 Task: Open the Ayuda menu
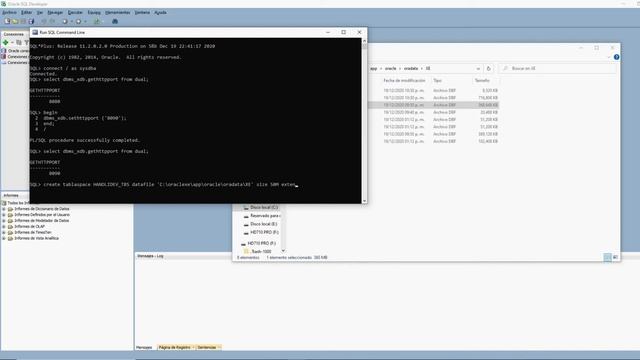tap(160, 13)
